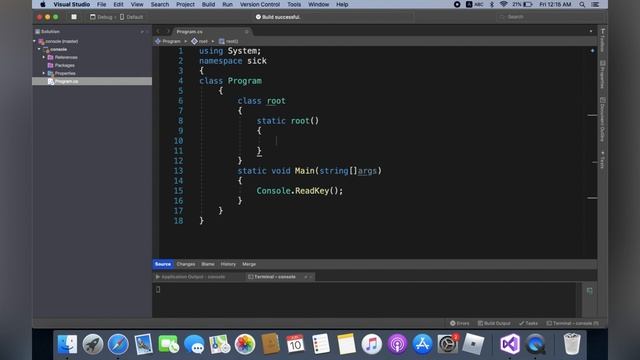The image size is (640, 360).
Task: Select the Blame view tab
Action: click(208, 264)
